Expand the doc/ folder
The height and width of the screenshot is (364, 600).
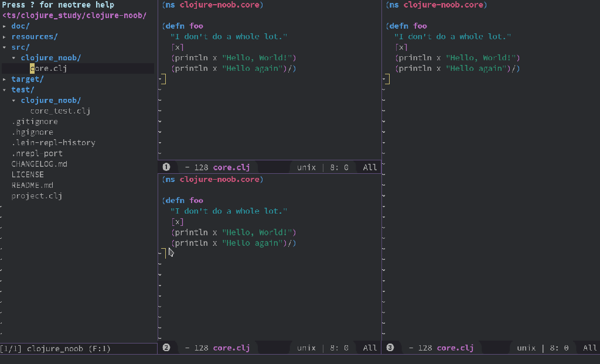(20, 26)
